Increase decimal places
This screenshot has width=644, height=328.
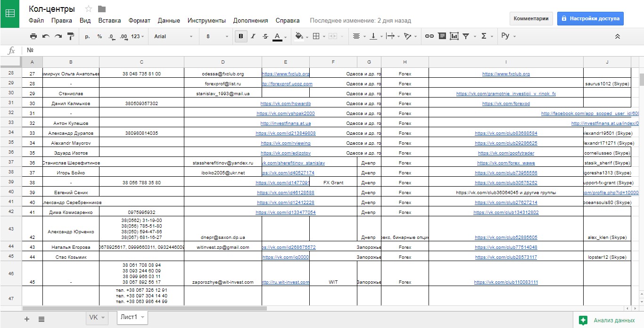point(124,36)
